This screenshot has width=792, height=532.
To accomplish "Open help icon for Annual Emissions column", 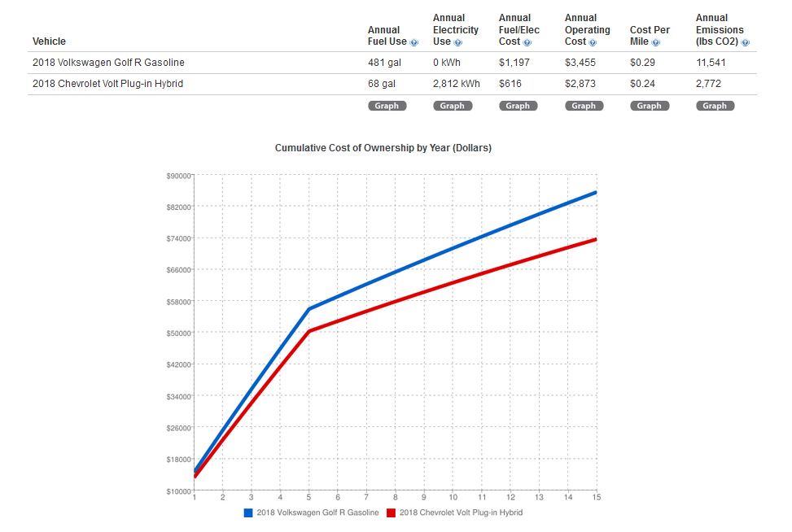I will (x=746, y=42).
